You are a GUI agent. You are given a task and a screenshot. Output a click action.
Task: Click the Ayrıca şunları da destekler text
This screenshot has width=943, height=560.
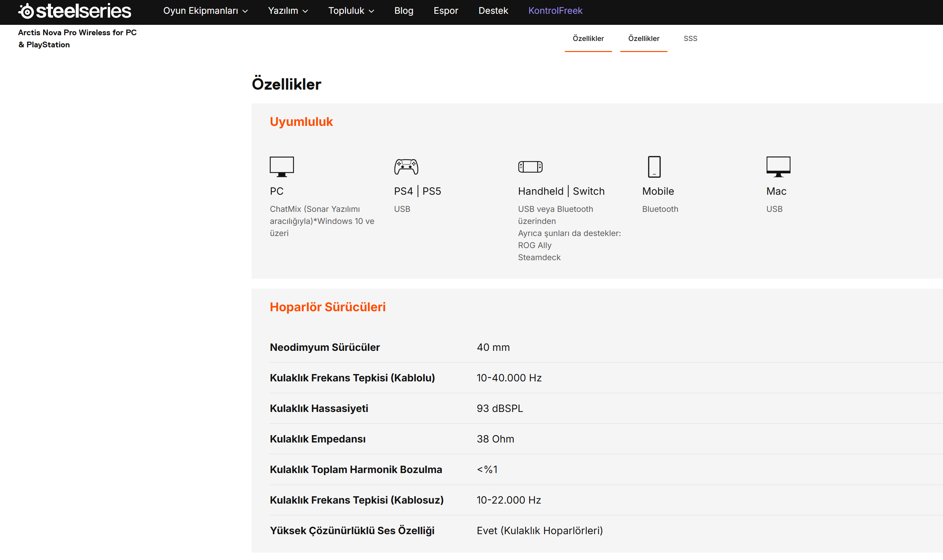tap(569, 233)
